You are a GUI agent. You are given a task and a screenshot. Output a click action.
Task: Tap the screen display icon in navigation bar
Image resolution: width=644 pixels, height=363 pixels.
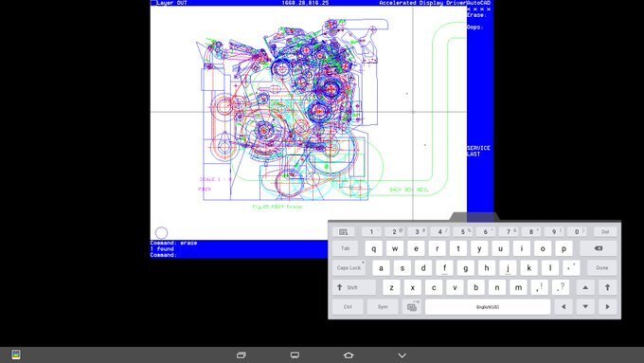(295, 355)
